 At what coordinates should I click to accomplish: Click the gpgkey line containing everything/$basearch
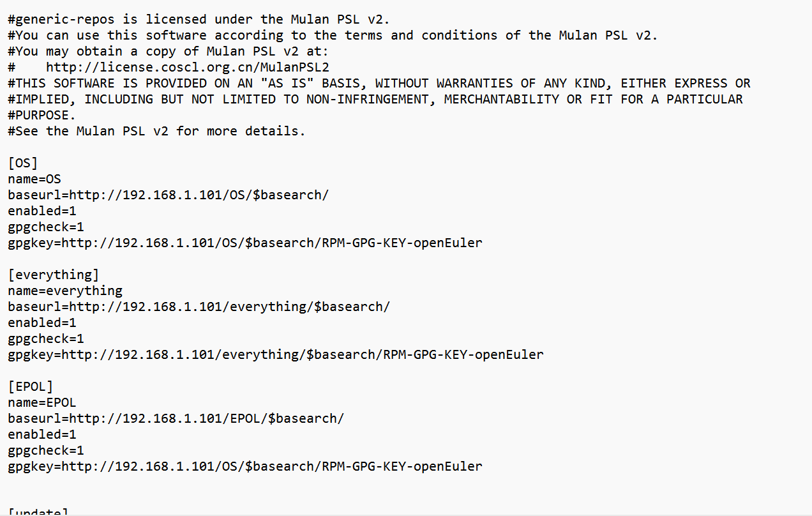point(275,354)
